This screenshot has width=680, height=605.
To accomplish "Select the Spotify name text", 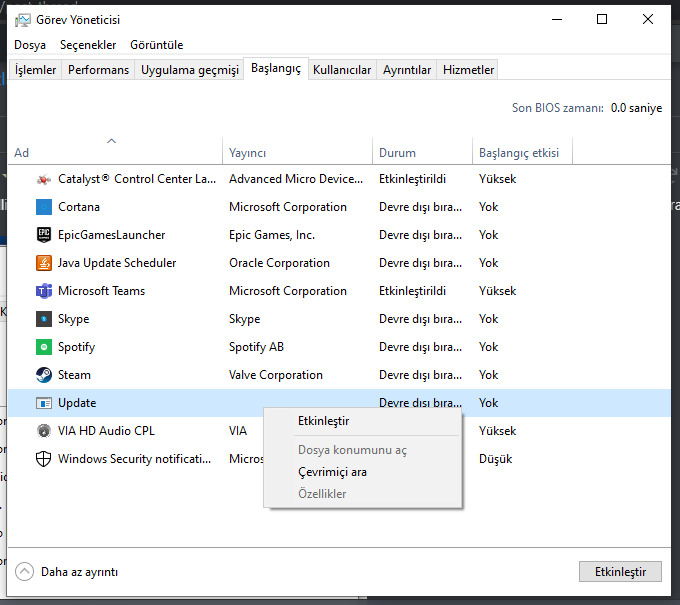I will pyautogui.click(x=76, y=347).
